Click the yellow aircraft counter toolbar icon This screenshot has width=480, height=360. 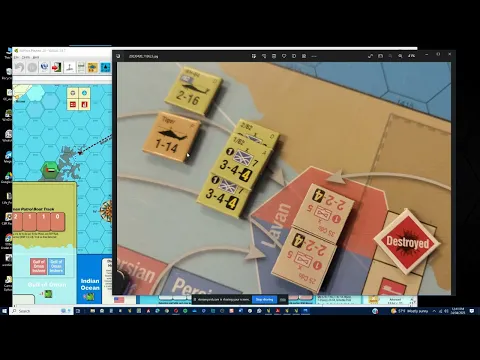(x=92, y=68)
